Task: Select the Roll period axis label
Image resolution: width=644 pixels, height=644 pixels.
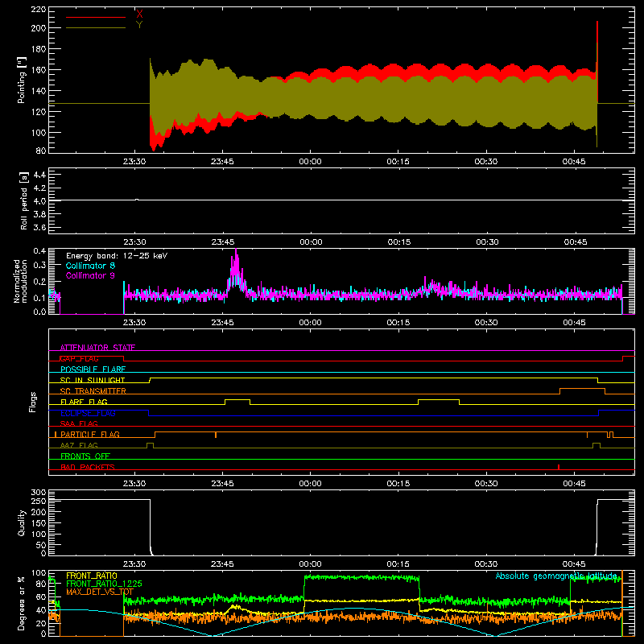Action: (23, 200)
